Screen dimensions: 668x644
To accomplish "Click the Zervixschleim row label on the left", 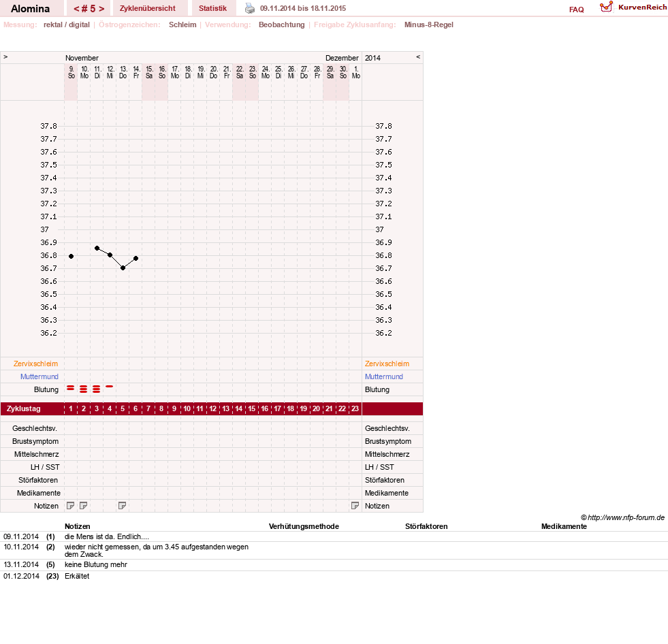I will [x=35, y=364].
